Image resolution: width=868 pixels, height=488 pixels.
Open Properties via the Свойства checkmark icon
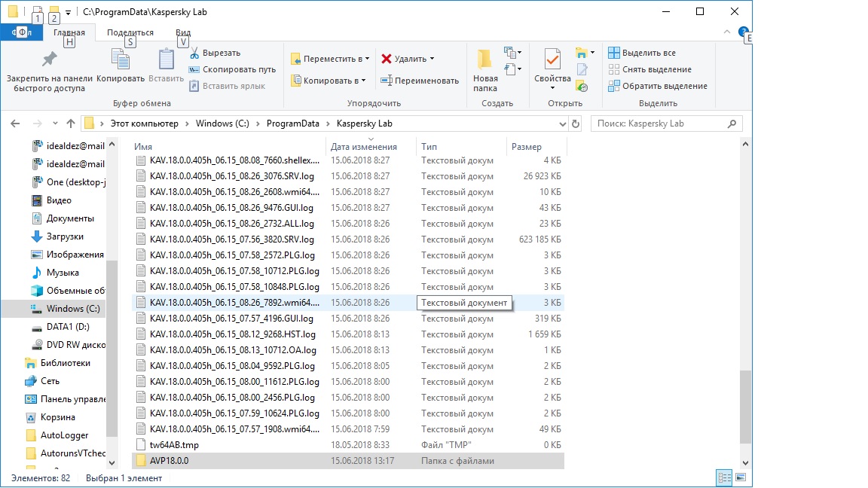(552, 60)
